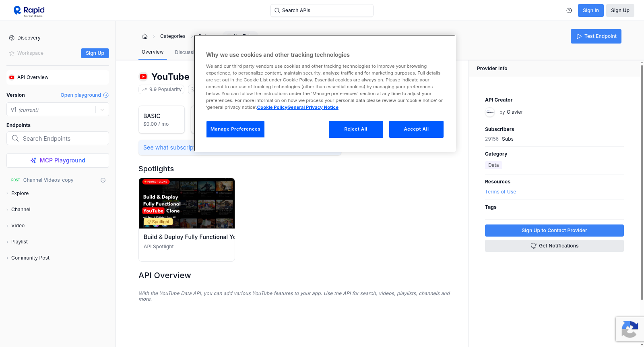The image size is (644, 347).
Task: Click the Discovery compass icon
Action: point(12,38)
